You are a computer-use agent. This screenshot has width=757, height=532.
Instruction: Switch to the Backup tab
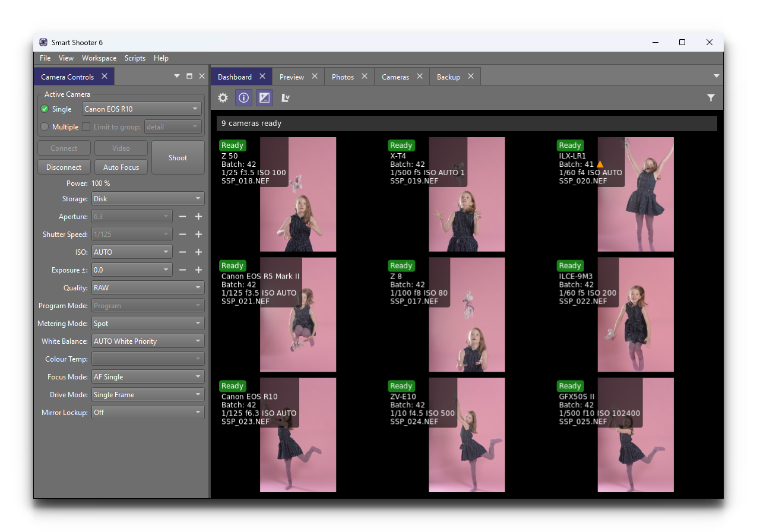(x=448, y=77)
